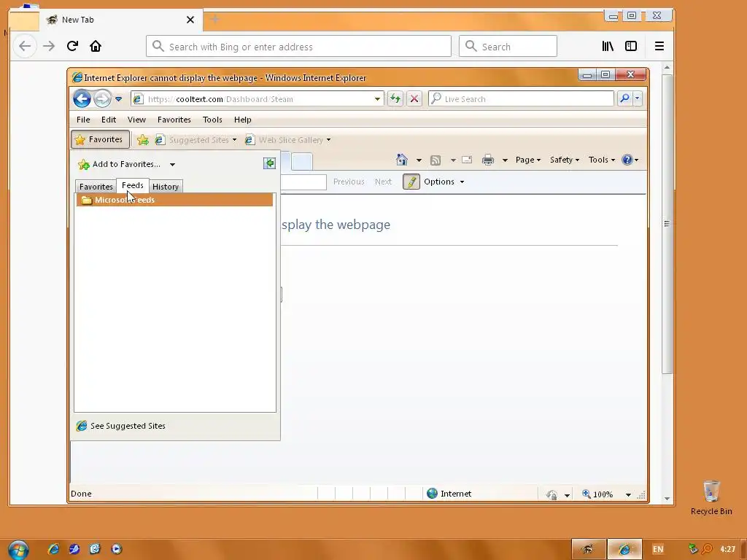
Task: Expand the Add to Favorites dropdown arrow
Action: click(x=172, y=164)
